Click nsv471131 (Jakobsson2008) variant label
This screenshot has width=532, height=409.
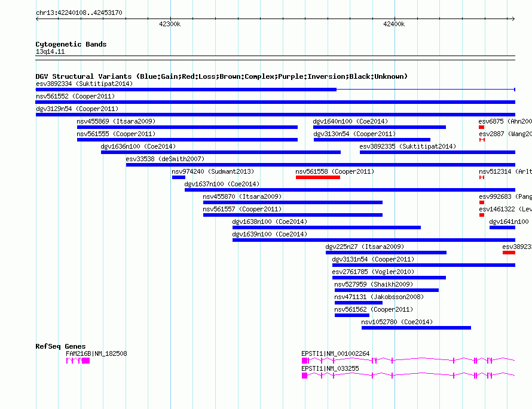click(379, 297)
